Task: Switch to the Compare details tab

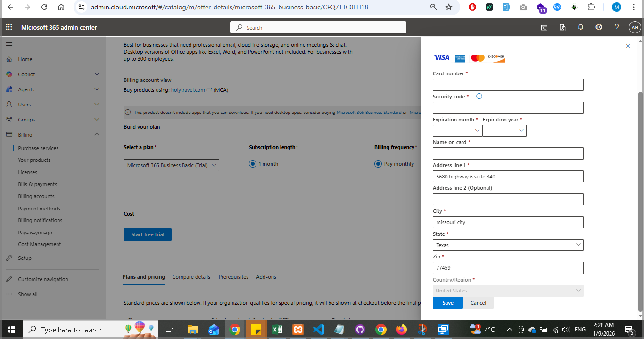Action: pos(191,277)
